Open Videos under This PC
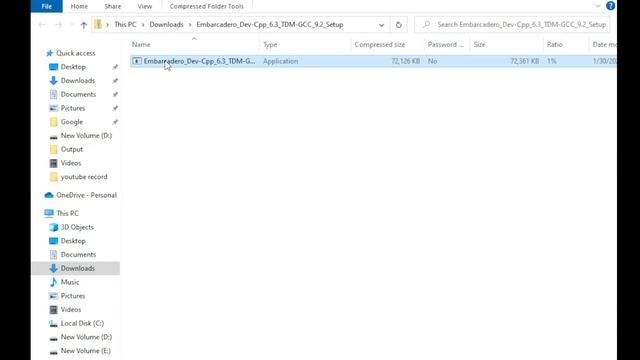 coord(71,310)
